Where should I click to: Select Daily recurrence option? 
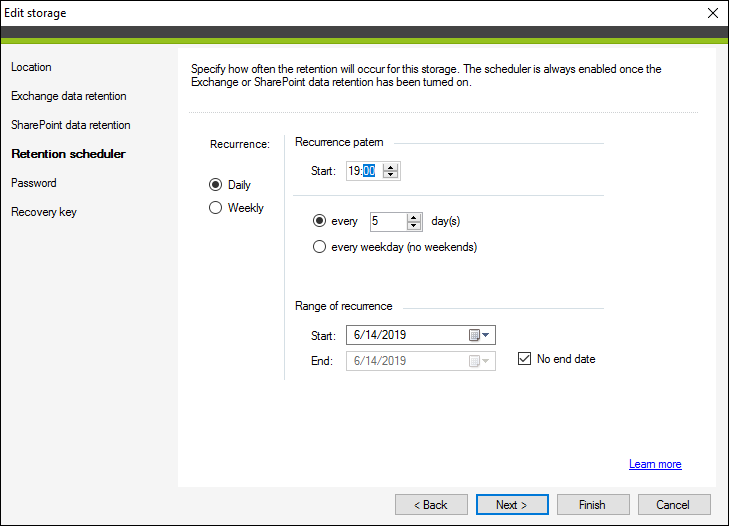(x=215, y=185)
